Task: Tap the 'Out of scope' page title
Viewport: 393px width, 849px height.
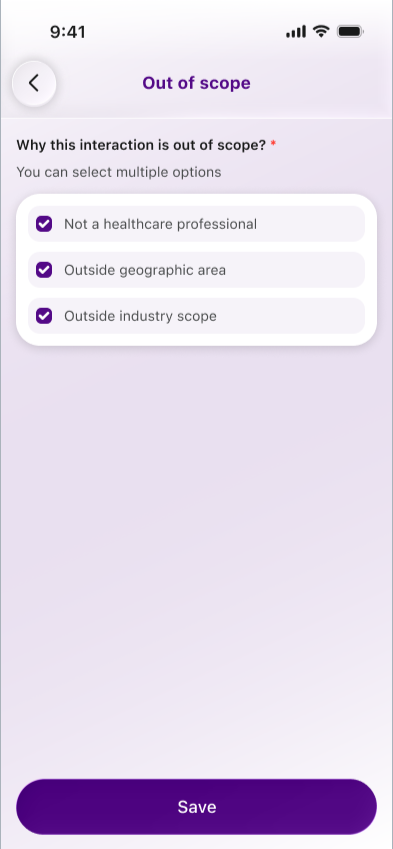Action: click(x=196, y=83)
